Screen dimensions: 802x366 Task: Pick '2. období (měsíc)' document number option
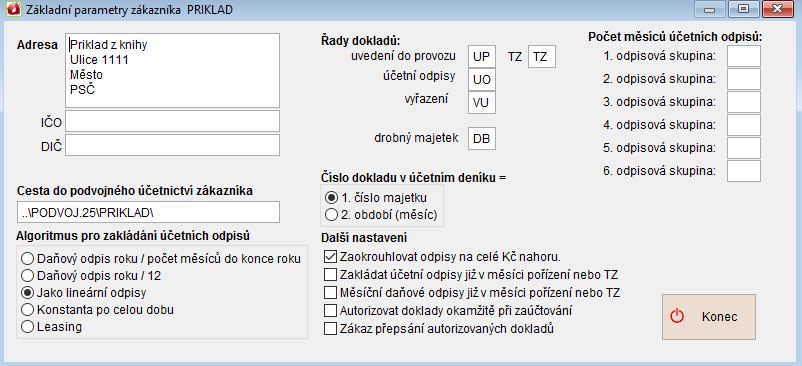[331, 215]
